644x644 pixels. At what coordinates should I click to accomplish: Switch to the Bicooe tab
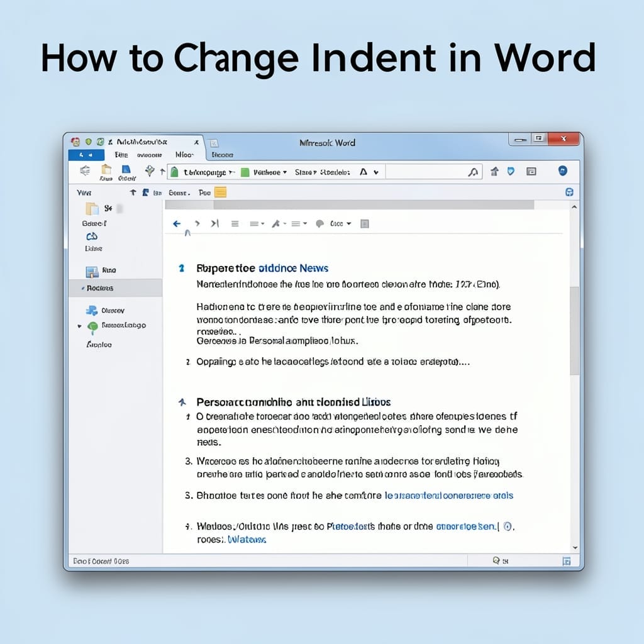[x=222, y=155]
